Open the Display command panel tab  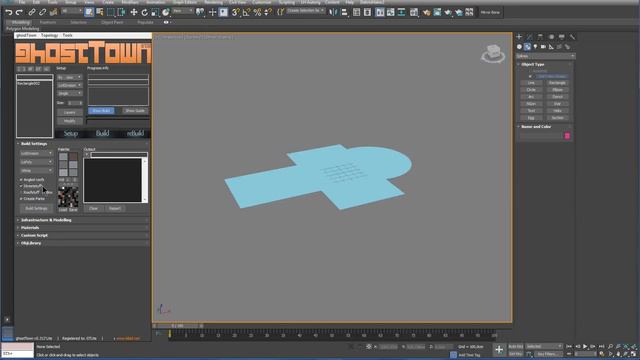pos(562,37)
